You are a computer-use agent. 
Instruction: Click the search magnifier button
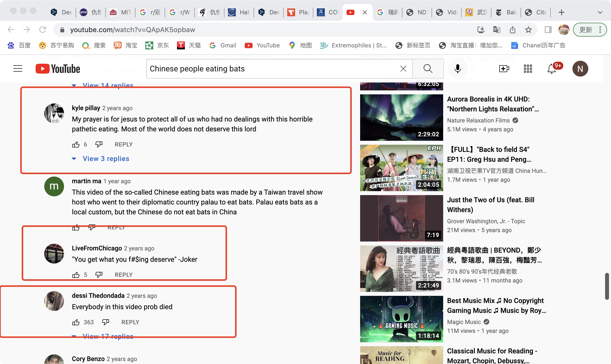428,69
